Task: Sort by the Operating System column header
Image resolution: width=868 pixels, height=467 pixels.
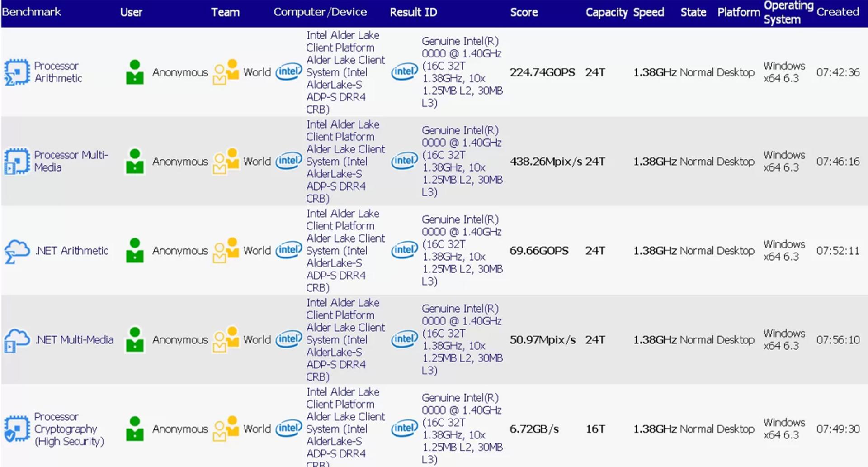Action: (x=788, y=13)
